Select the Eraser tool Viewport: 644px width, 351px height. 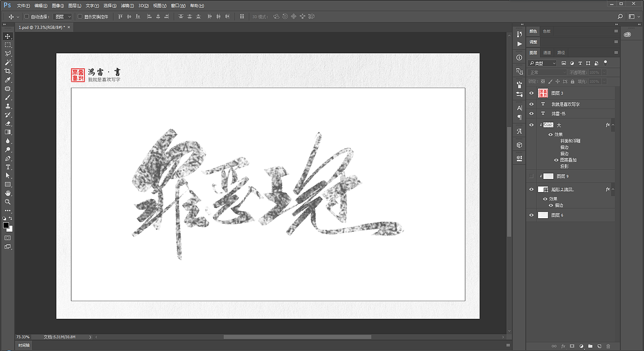tap(8, 124)
